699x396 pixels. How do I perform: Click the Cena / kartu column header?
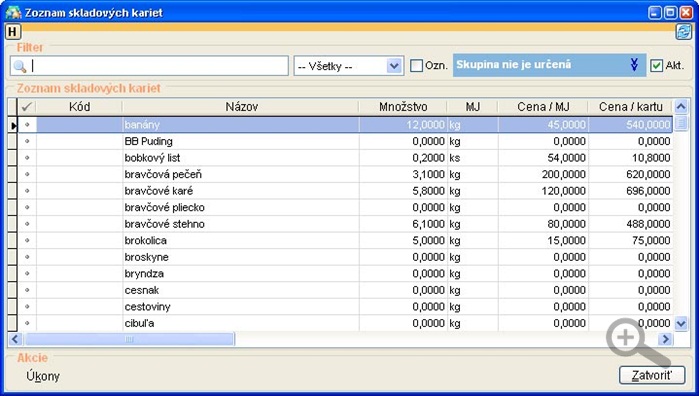tap(630, 107)
